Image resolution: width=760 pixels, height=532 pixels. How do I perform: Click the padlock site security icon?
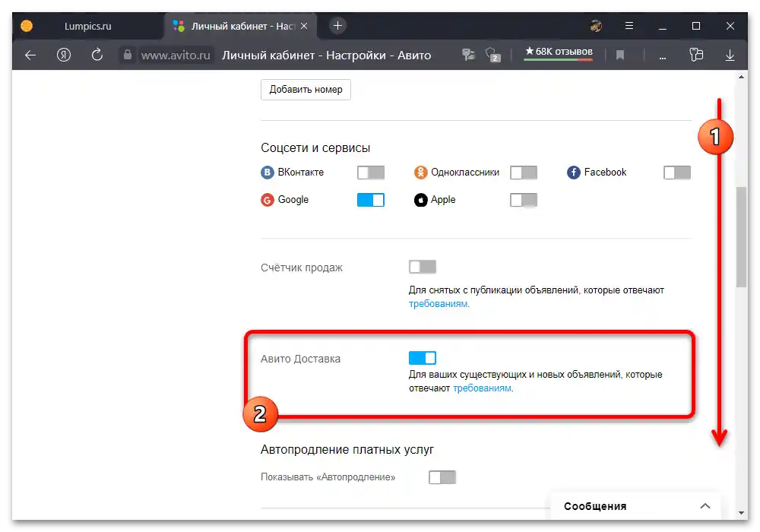tap(127, 55)
